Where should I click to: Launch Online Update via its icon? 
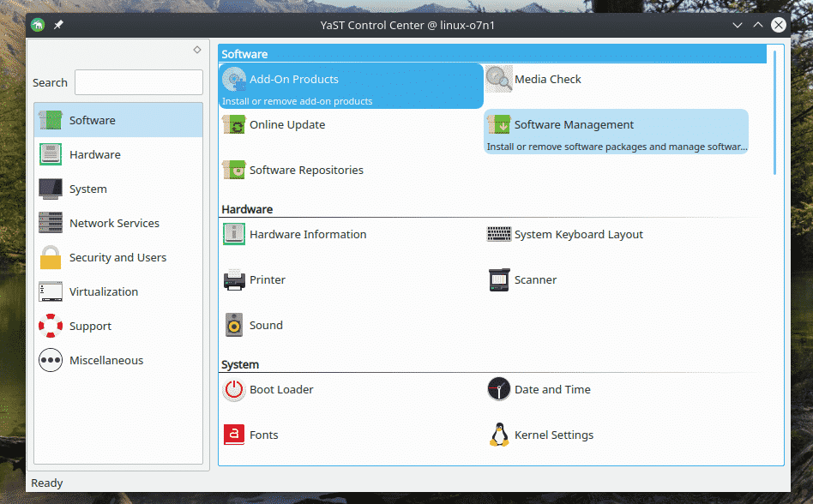point(234,125)
